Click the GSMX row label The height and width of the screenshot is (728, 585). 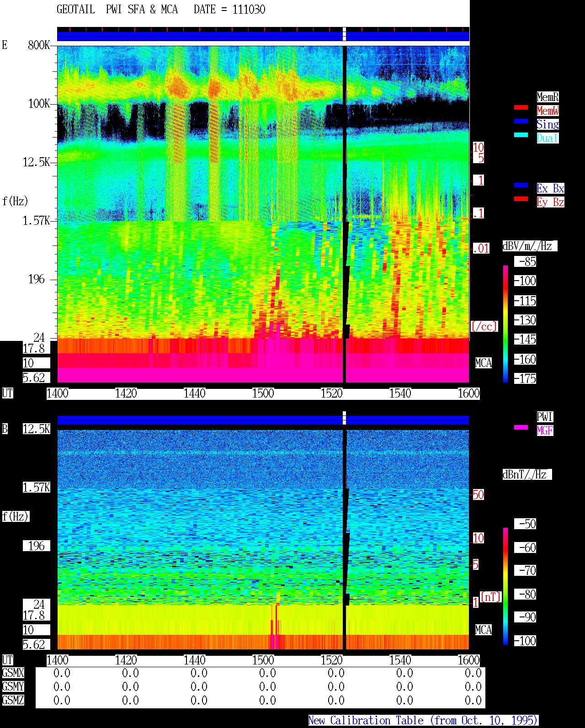(13, 673)
